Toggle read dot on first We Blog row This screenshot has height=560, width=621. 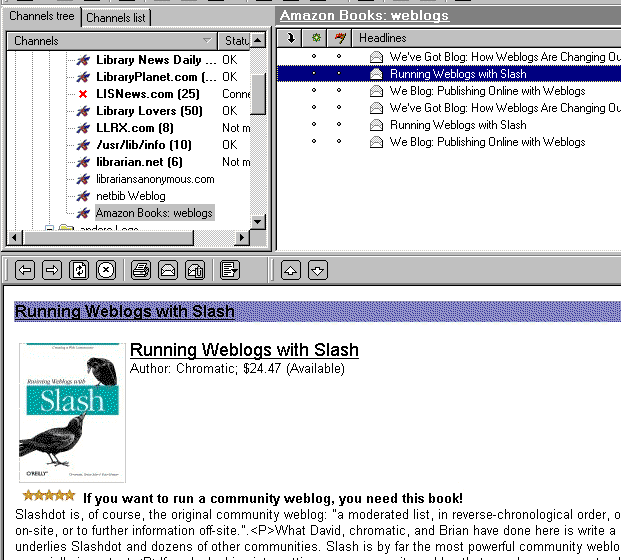tap(314, 90)
